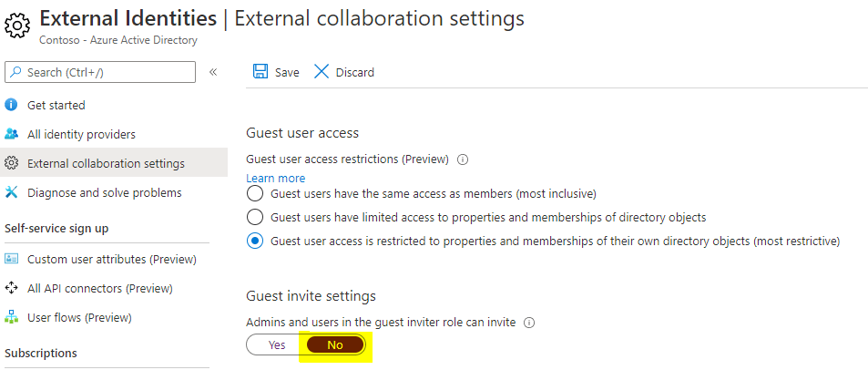
Task: Click the Discard X icon
Action: coord(322,72)
